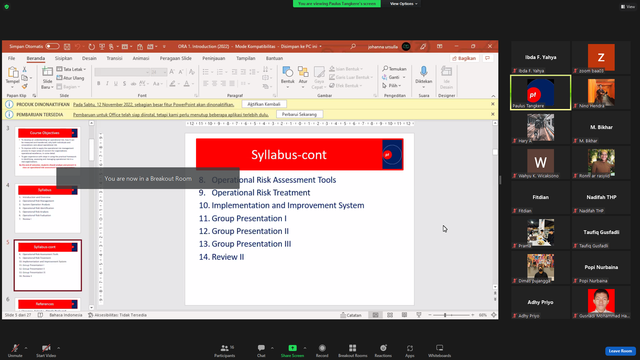Click the redo arrow in quick access toolbar
The width and height of the screenshot is (640, 360).
pyautogui.click(x=91, y=47)
